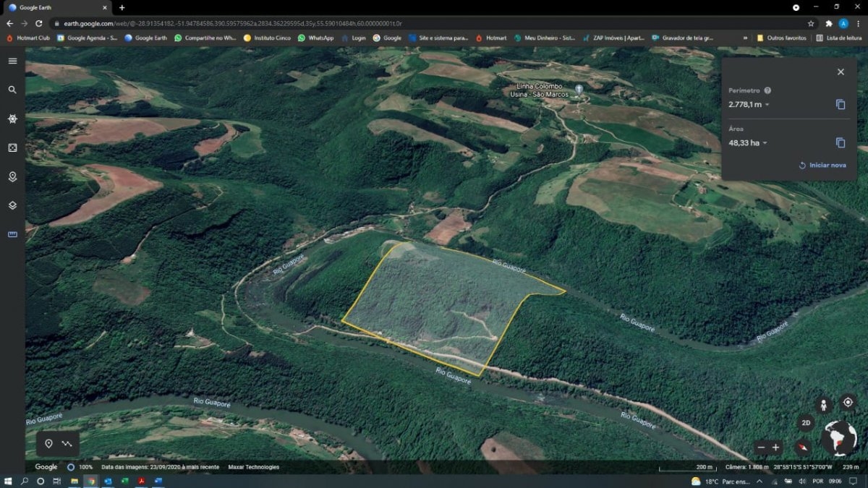Click the search magnifier in sidebar
This screenshot has width=868, height=488.
pos(12,90)
